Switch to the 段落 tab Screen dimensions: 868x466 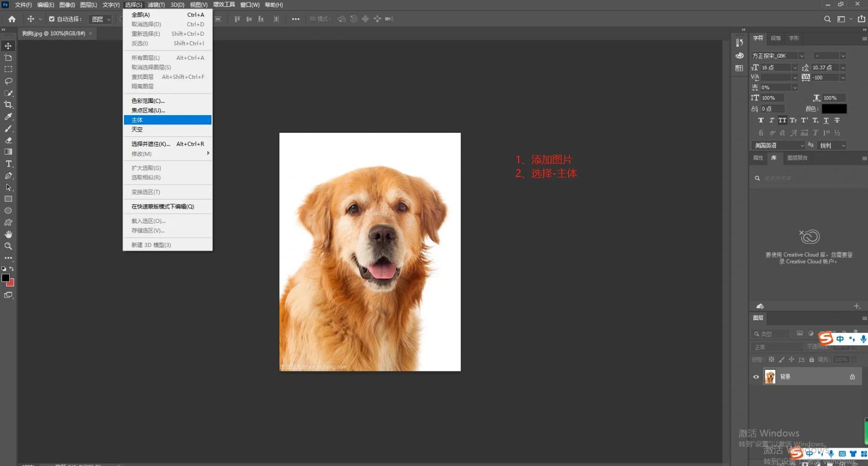click(776, 38)
